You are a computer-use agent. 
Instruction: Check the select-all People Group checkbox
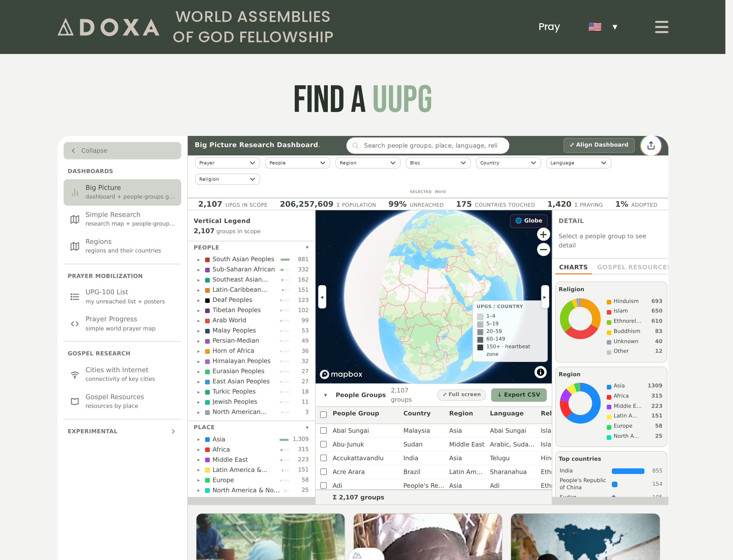tap(323, 414)
